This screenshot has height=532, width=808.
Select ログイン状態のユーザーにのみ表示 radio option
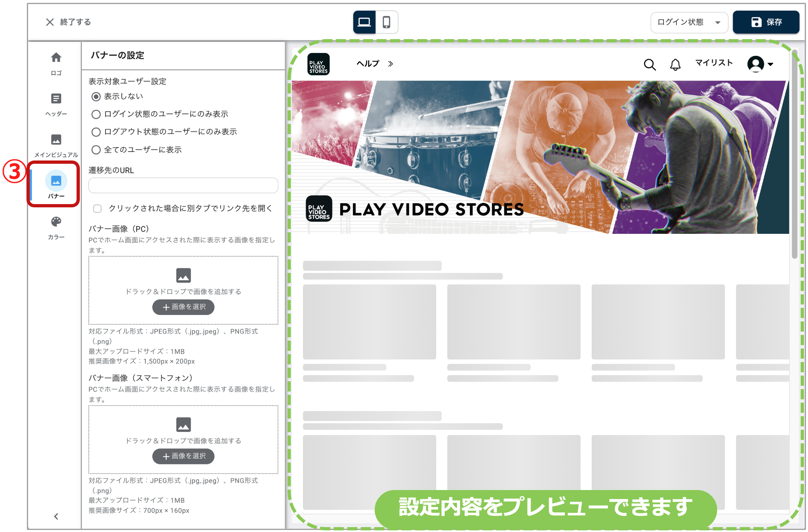(x=96, y=114)
